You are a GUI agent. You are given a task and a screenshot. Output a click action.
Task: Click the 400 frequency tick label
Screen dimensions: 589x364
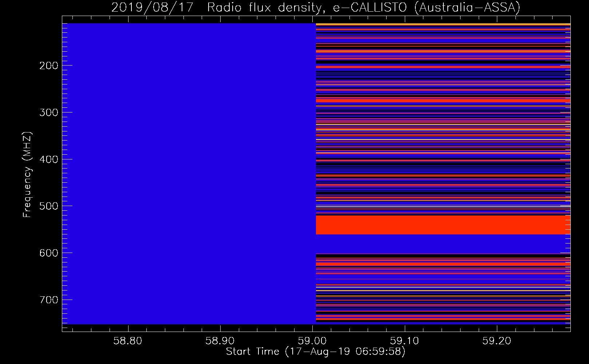49,159
